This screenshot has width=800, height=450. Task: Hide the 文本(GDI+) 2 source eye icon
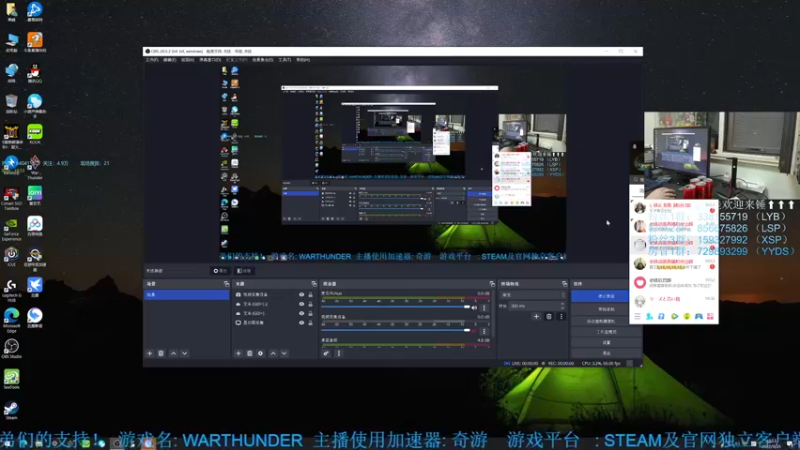(x=302, y=304)
